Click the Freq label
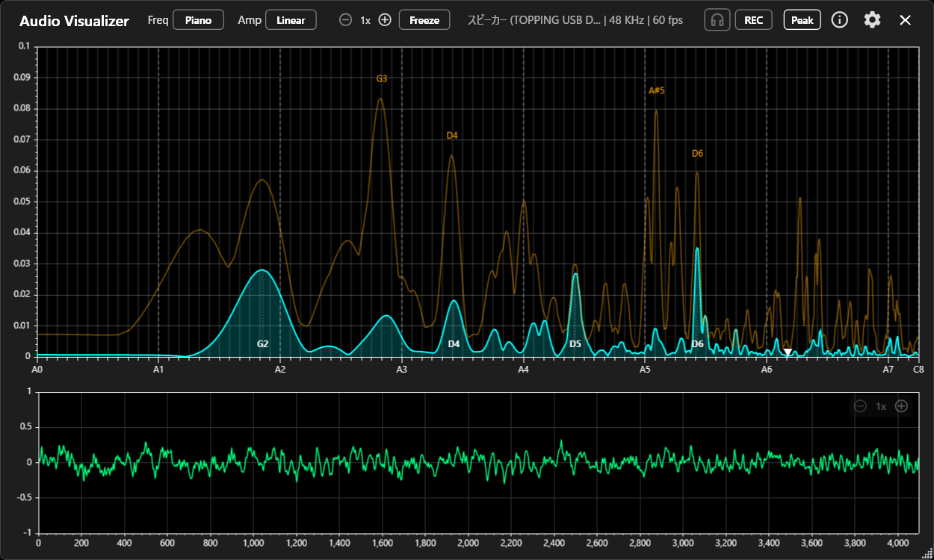This screenshot has width=934, height=560. point(158,20)
